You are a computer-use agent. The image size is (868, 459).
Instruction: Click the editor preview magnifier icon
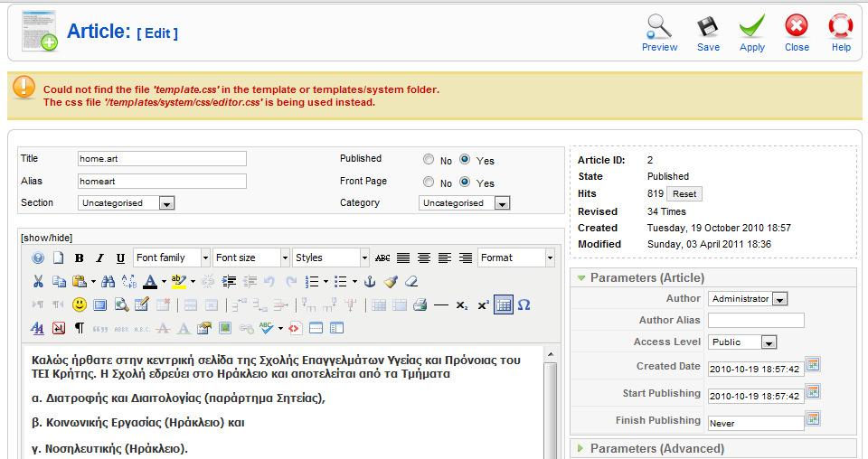121,304
